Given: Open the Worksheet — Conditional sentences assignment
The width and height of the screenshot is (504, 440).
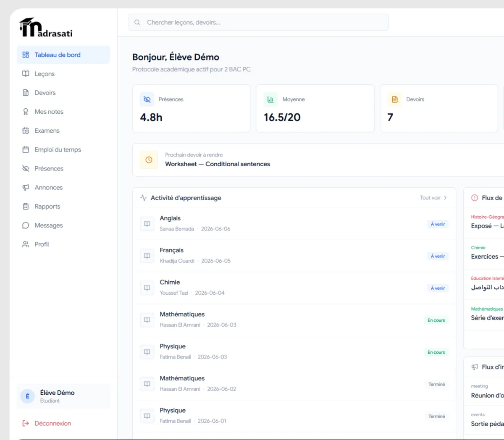Looking at the screenshot, I should [218, 164].
